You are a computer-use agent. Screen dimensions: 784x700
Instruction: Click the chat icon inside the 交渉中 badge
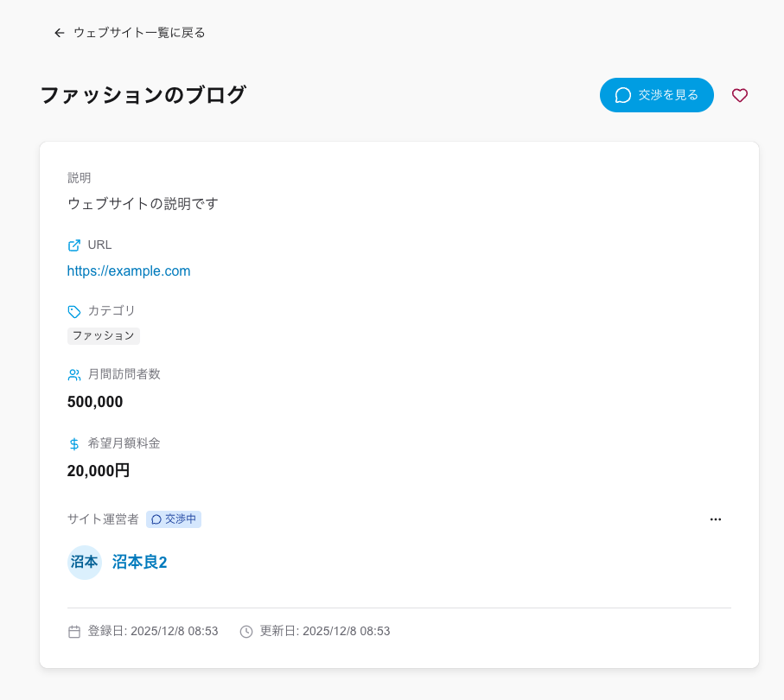[156, 519]
